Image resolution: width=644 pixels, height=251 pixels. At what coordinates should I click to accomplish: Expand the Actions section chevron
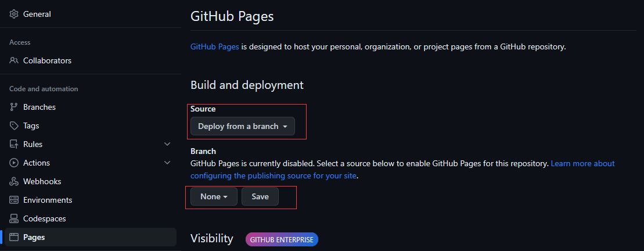167,163
